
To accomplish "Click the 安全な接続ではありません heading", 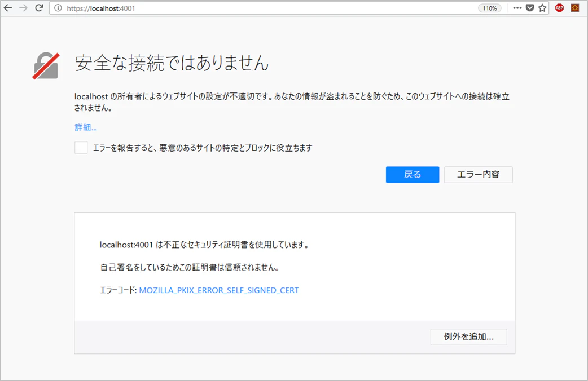I will tap(172, 63).
